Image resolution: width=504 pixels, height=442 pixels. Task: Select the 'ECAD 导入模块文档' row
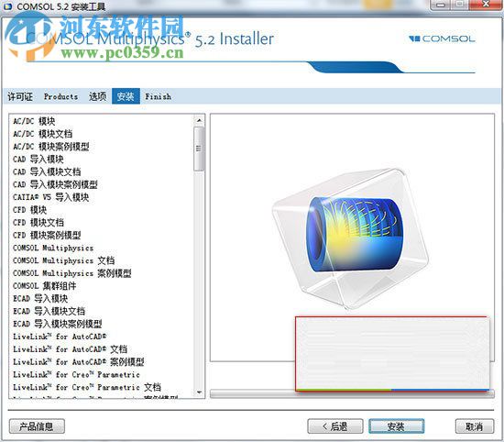tap(102, 311)
